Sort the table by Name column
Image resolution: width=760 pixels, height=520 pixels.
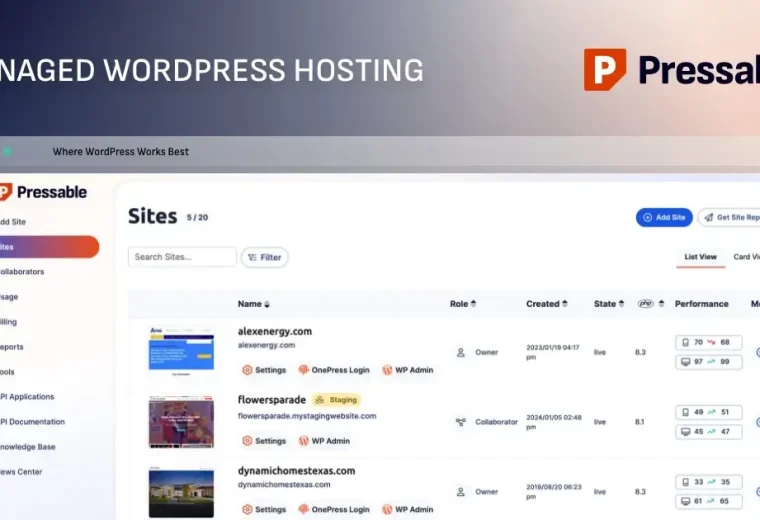(x=253, y=304)
